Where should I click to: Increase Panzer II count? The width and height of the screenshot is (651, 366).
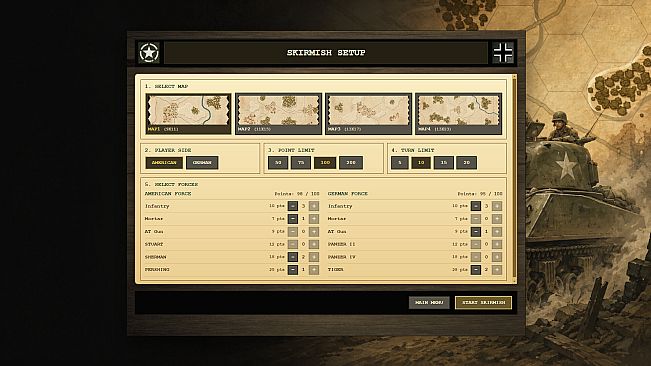click(x=497, y=244)
